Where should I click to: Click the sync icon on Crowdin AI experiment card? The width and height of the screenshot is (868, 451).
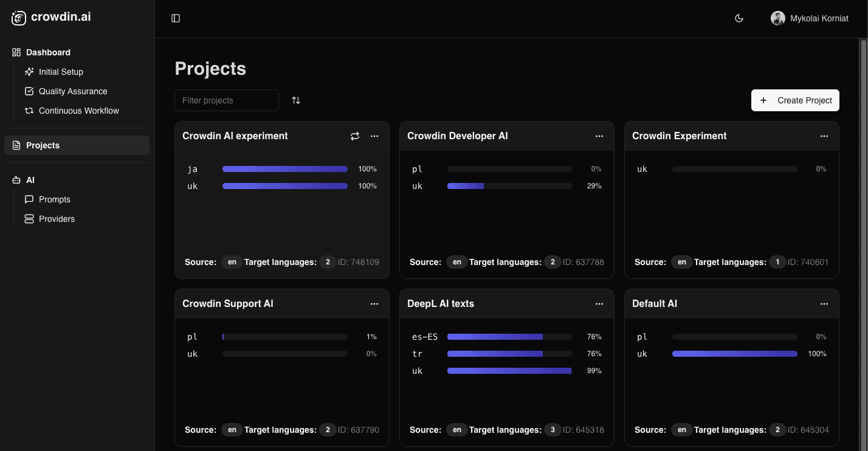pyautogui.click(x=355, y=136)
